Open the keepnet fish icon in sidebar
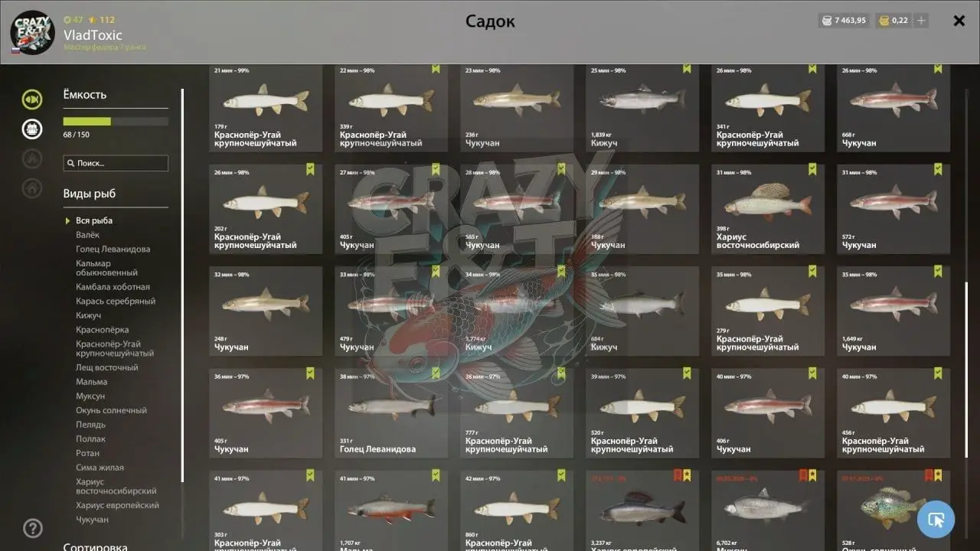 pyautogui.click(x=32, y=99)
